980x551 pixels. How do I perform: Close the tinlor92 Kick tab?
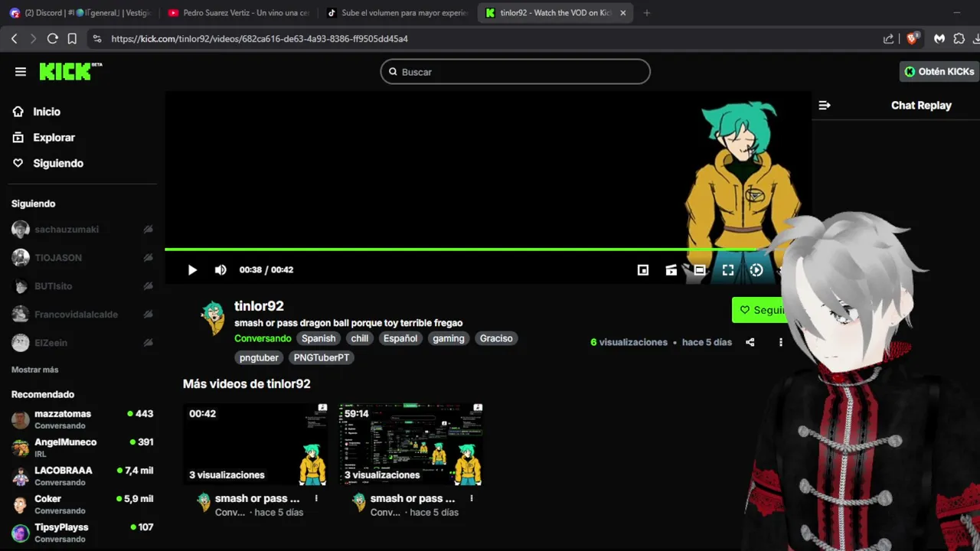tap(622, 13)
